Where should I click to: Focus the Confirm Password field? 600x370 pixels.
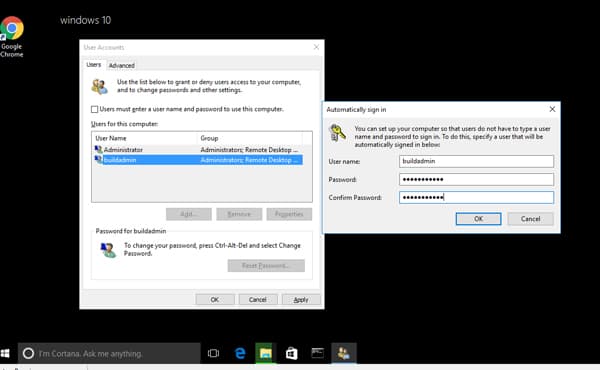tap(476, 197)
